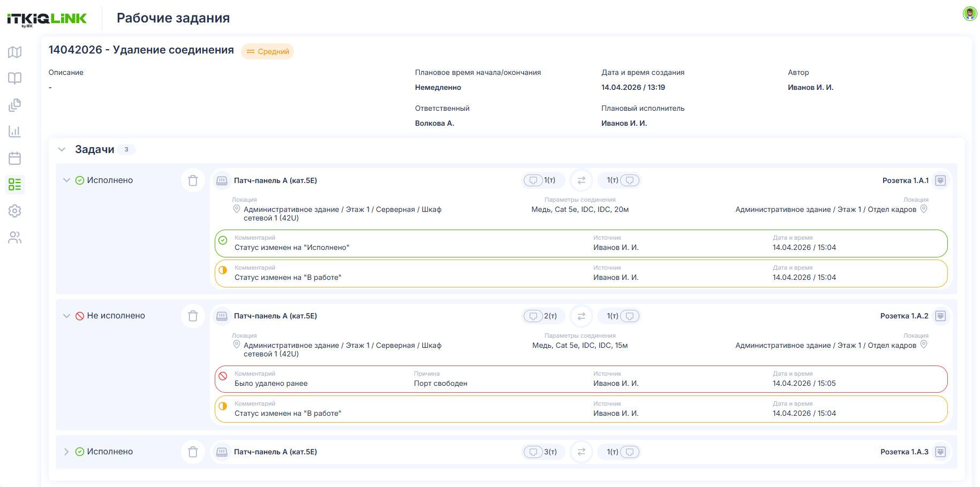This screenshot has width=980, height=487.
Task: Collapse the Не исполнено task
Action: click(66, 316)
